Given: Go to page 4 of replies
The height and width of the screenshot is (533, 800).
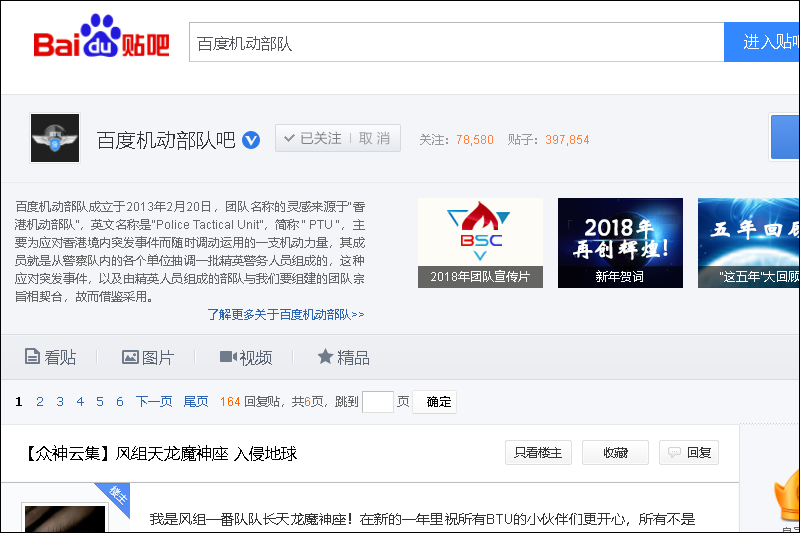Looking at the screenshot, I should [x=80, y=402].
